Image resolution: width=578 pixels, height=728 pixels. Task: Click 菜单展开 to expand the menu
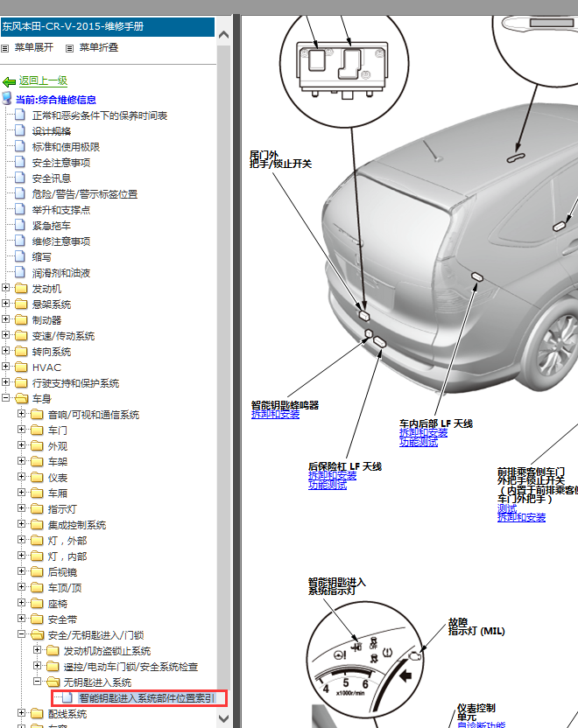coord(34,47)
